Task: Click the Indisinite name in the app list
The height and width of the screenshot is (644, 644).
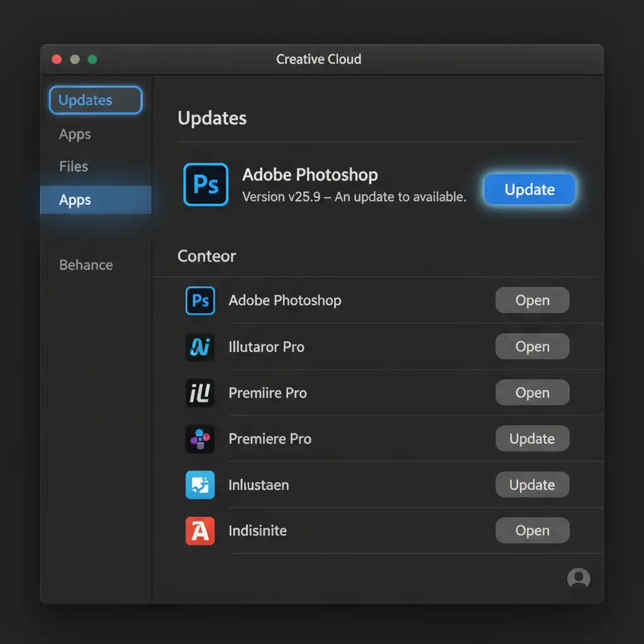Action: [257, 531]
